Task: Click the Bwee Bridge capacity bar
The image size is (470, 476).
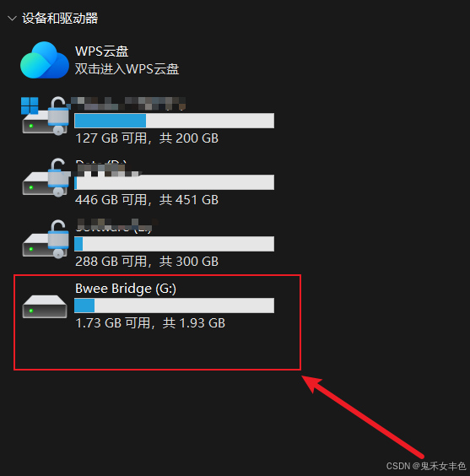Action: click(174, 306)
